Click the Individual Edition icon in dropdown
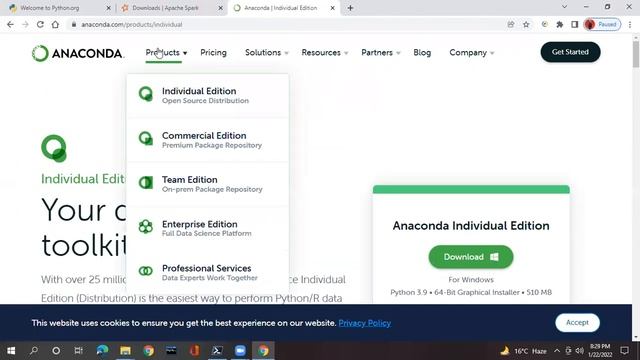The image size is (640, 360). coord(145,94)
